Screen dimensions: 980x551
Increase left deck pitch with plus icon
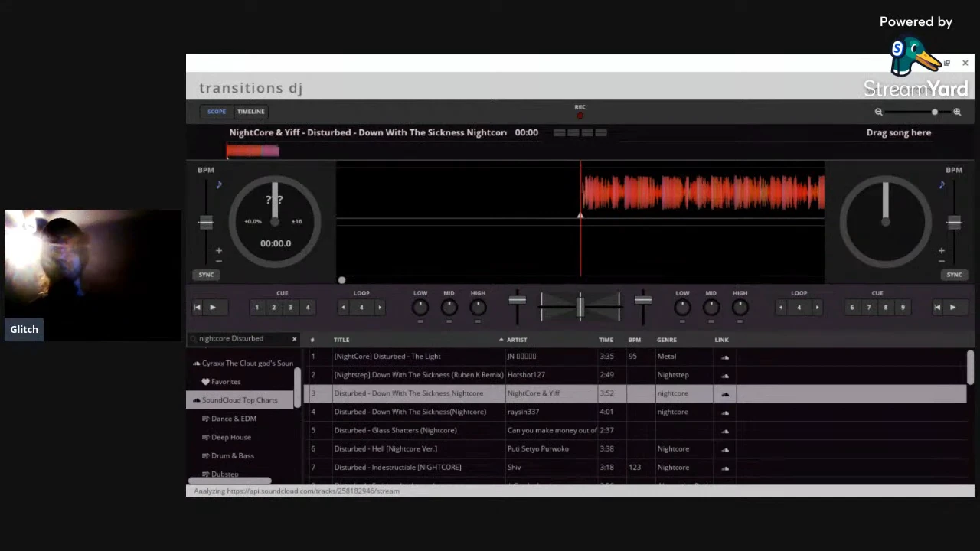[218, 250]
